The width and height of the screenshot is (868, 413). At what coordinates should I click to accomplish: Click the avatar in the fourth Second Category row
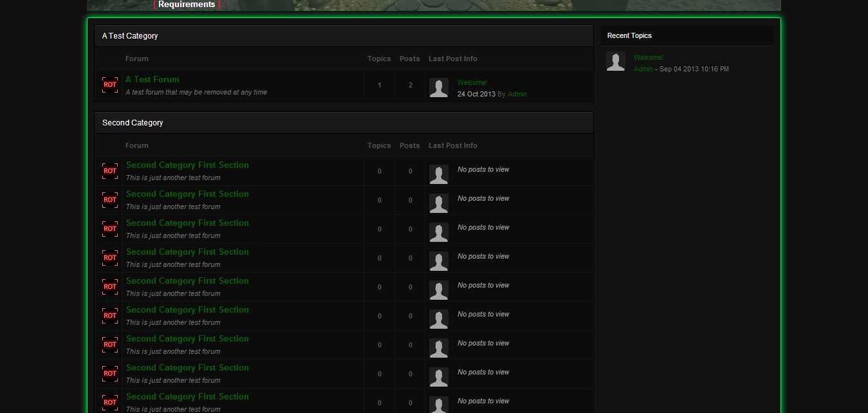439,262
